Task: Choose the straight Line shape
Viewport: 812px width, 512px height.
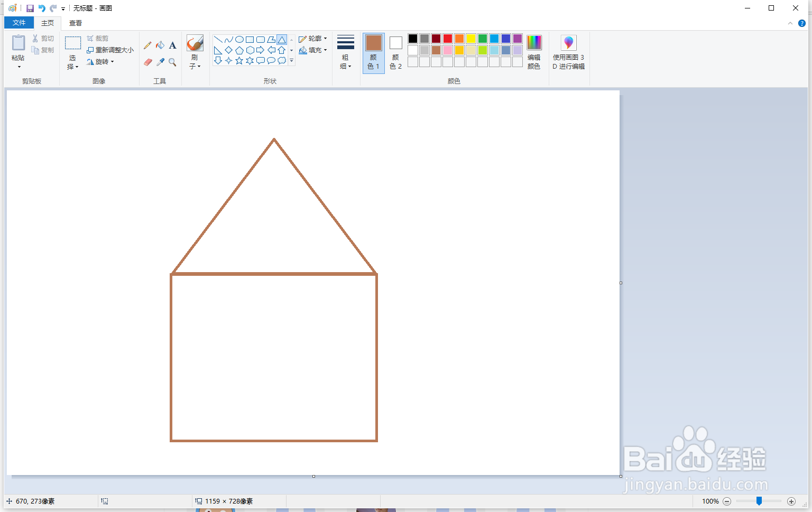Action: pyautogui.click(x=218, y=40)
